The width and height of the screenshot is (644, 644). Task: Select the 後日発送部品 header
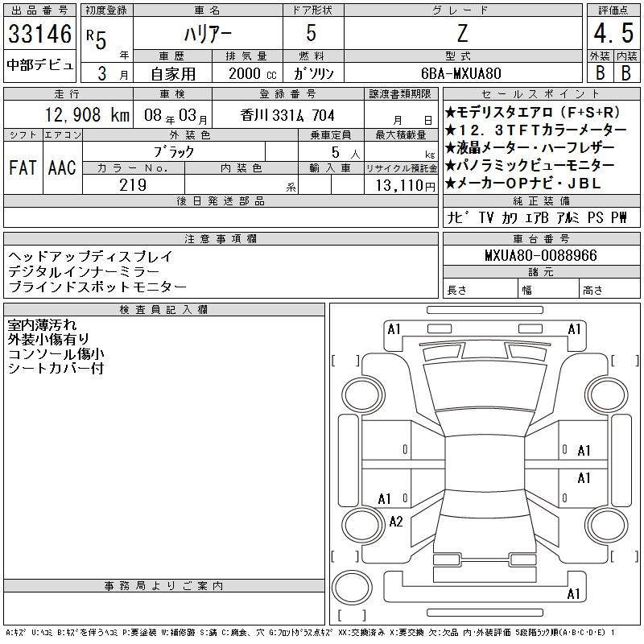pos(221,201)
